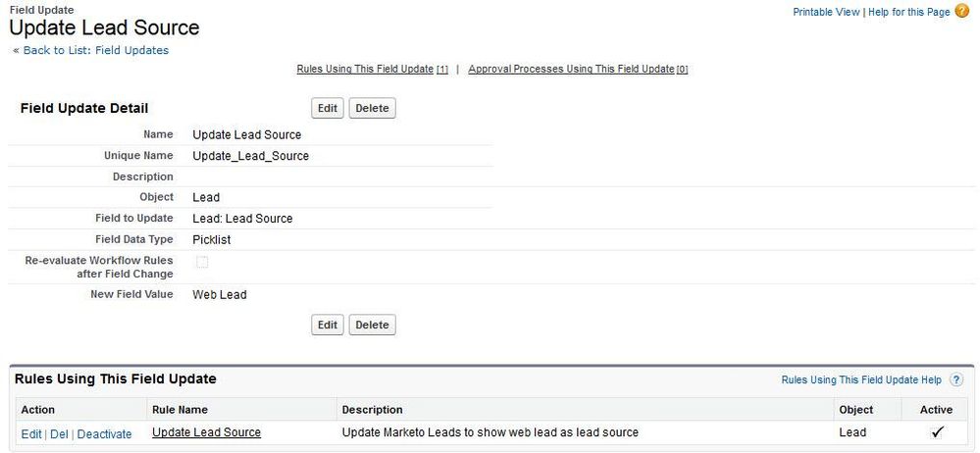Click the Active checkmark for the rule
This screenshot has height=453, width=980.
click(937, 432)
